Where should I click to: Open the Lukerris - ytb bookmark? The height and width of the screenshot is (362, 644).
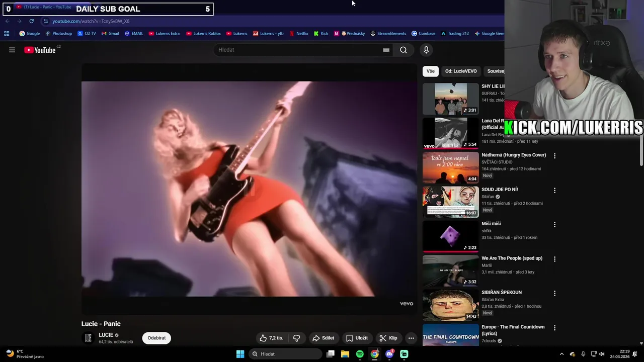(x=268, y=34)
